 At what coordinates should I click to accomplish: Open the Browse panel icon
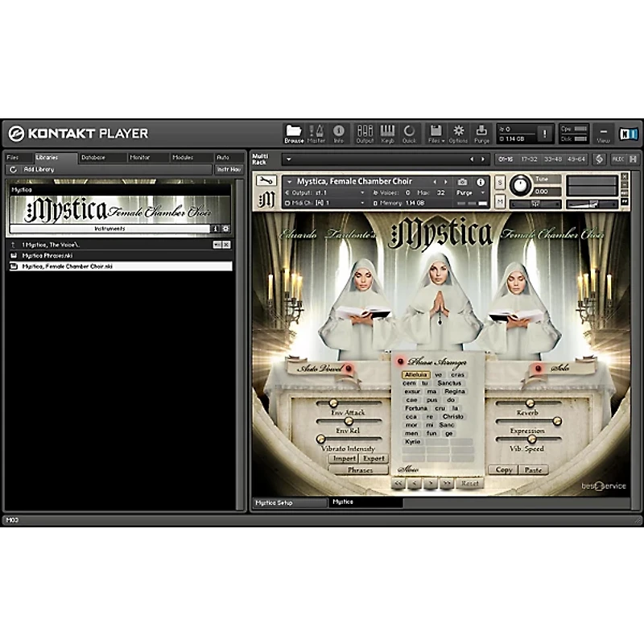(x=294, y=132)
